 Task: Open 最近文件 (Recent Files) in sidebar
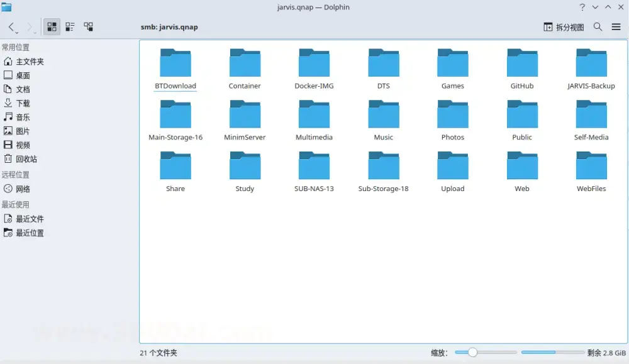tap(30, 219)
